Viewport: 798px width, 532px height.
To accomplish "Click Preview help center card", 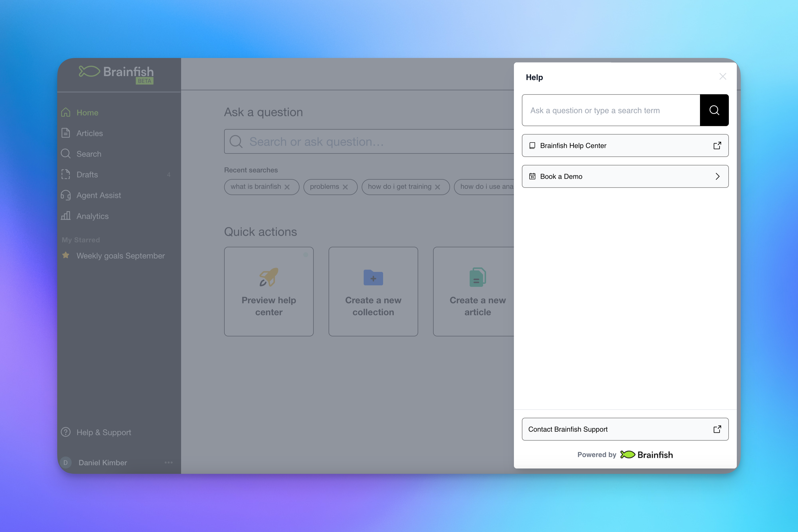I will point(269,291).
